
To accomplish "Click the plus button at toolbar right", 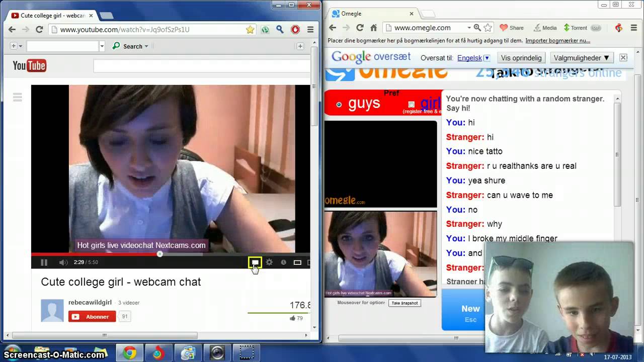I will click(300, 46).
